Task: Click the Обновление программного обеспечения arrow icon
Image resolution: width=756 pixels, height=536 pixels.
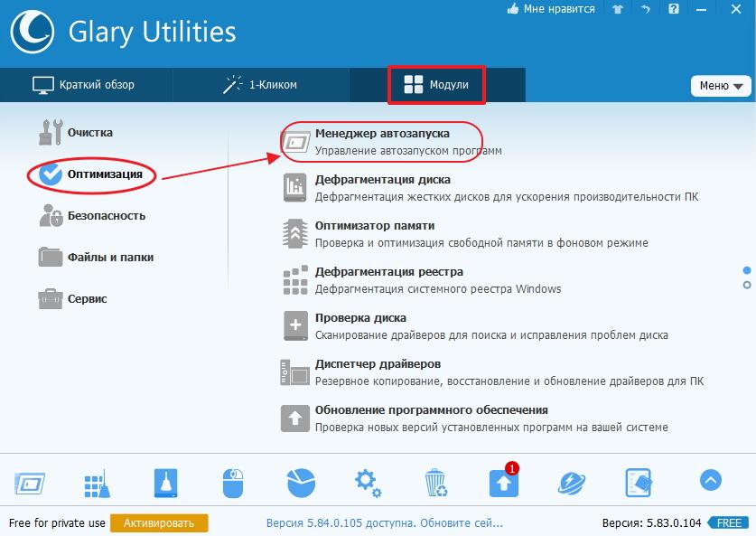Action: [x=295, y=418]
